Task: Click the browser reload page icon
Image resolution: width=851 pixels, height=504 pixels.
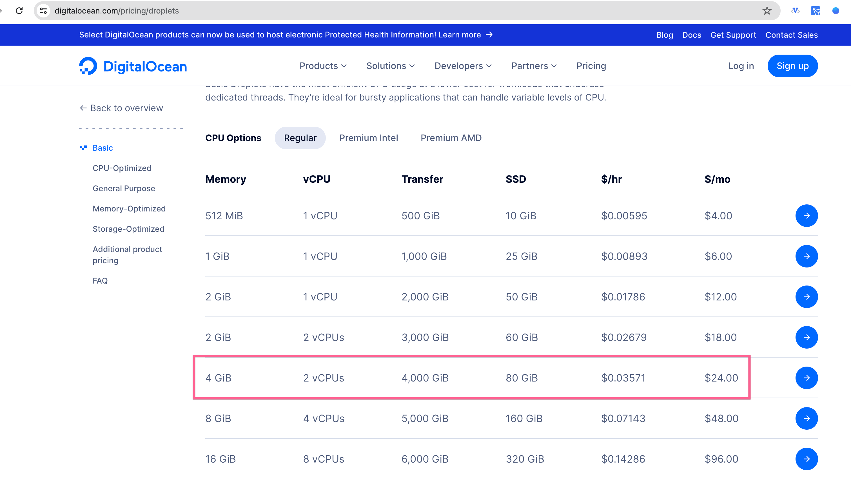Action: pyautogui.click(x=19, y=10)
